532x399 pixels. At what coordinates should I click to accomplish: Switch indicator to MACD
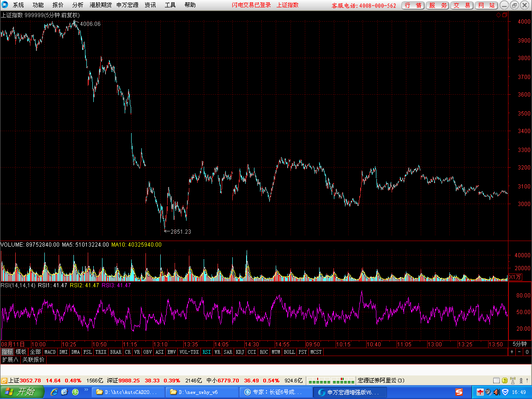pos(50,352)
